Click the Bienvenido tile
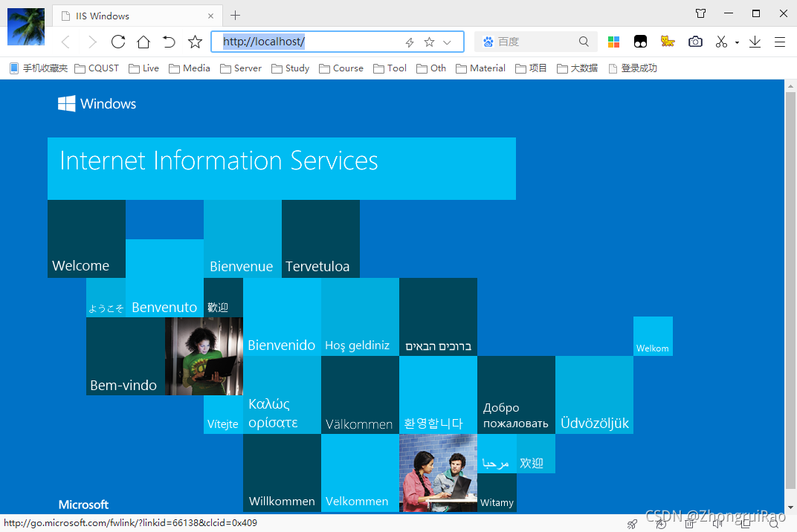 282,317
